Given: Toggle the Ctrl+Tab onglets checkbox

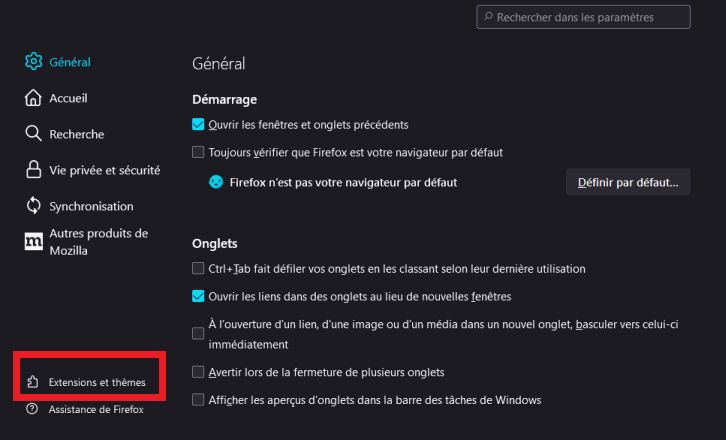Looking at the screenshot, I should 198,268.
